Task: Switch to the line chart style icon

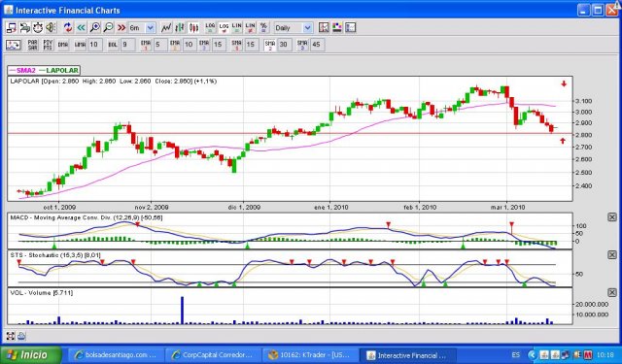Action: 166,28
